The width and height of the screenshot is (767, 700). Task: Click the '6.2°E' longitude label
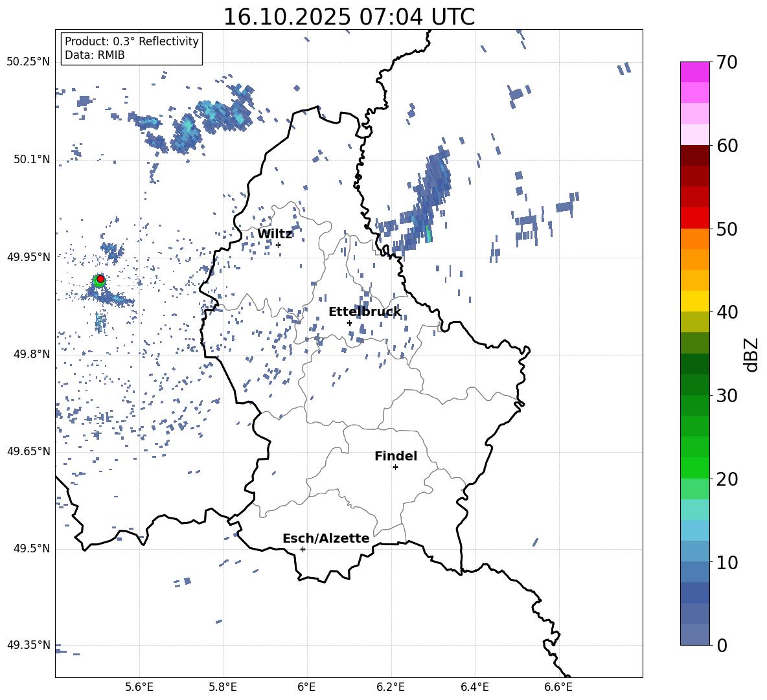click(391, 687)
